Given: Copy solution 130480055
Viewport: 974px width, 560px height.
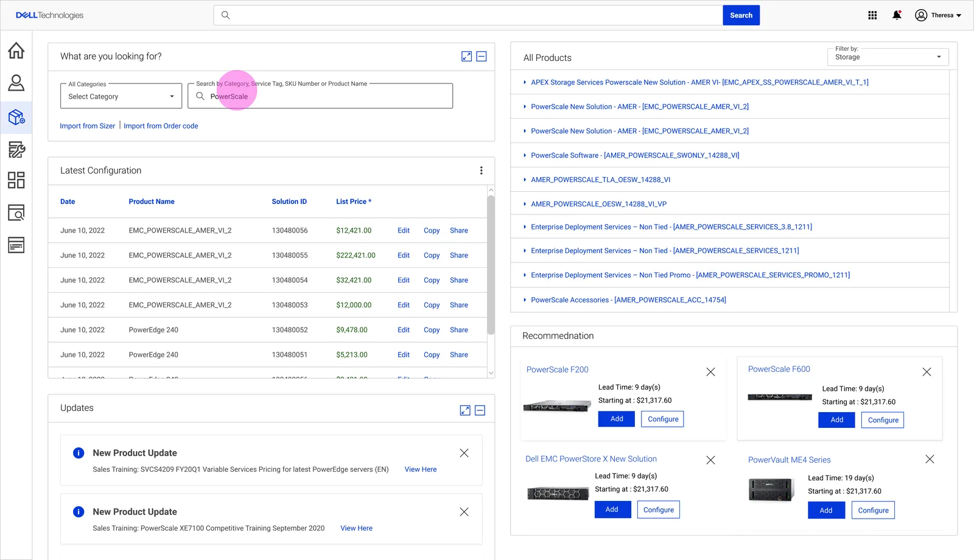Looking at the screenshot, I should 432,256.
